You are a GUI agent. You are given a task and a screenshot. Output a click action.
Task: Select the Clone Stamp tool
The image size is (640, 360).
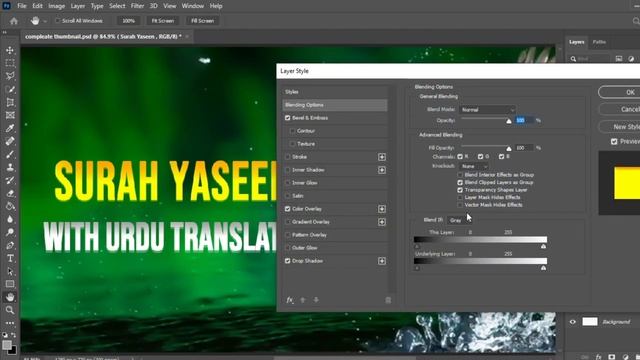tap(10, 167)
